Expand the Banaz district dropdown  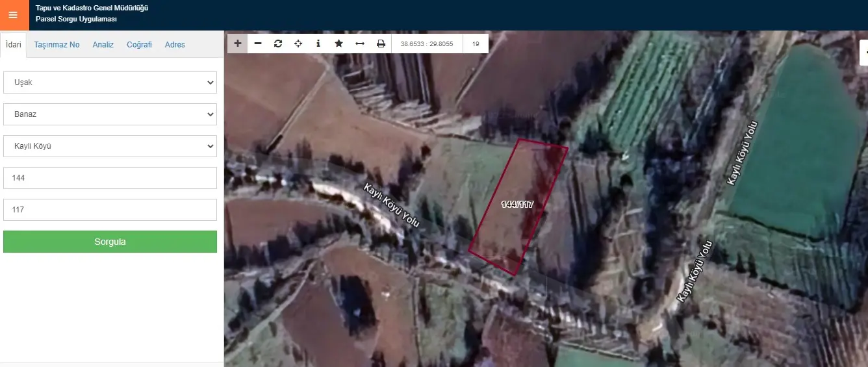point(110,114)
